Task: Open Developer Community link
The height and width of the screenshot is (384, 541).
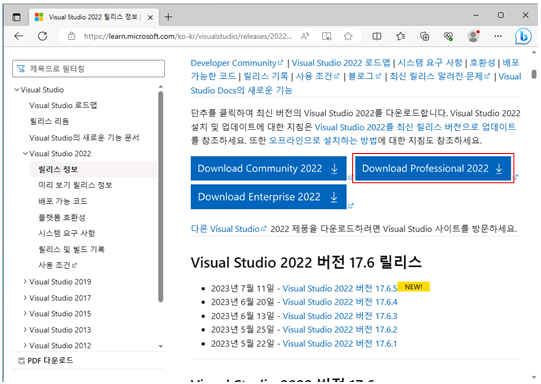Action: pos(237,63)
